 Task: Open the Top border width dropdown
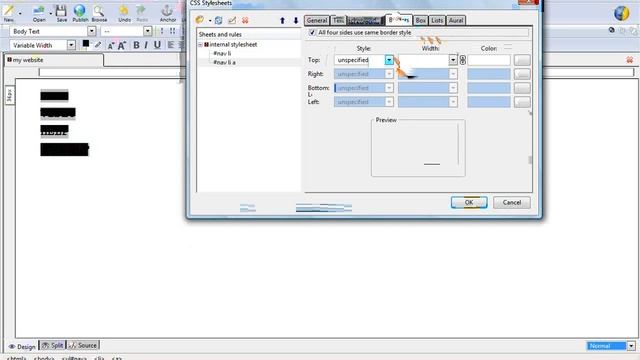(453, 60)
